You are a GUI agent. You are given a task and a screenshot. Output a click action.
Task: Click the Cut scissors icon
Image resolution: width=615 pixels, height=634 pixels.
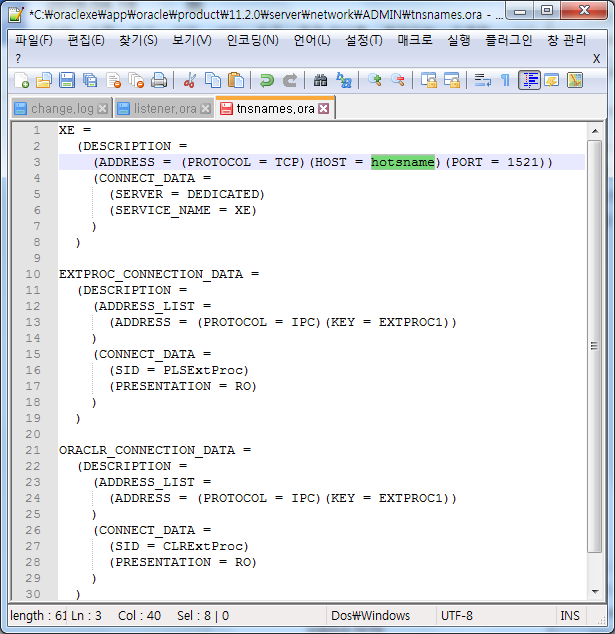point(190,80)
